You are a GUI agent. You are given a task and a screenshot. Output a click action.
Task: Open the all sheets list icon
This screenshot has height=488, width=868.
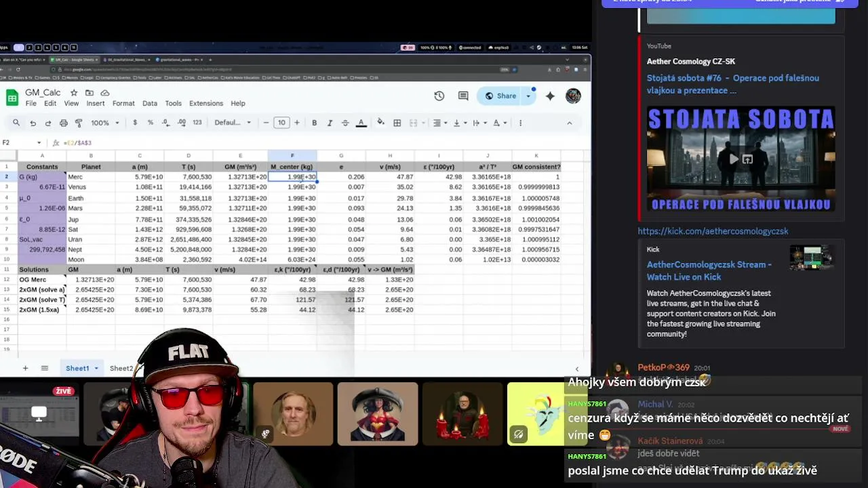click(44, 368)
